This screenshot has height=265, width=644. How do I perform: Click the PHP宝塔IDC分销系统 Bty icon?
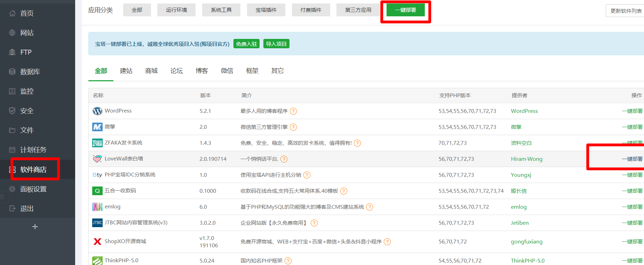tap(97, 175)
